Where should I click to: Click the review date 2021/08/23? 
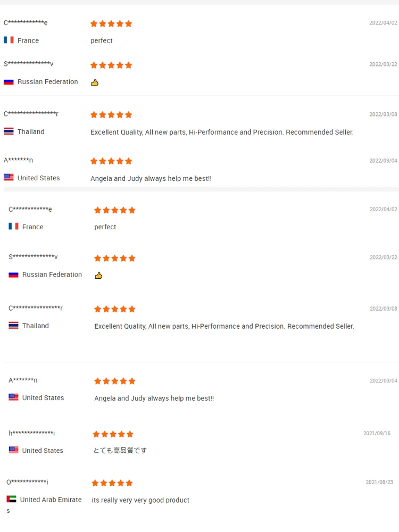coord(379,483)
